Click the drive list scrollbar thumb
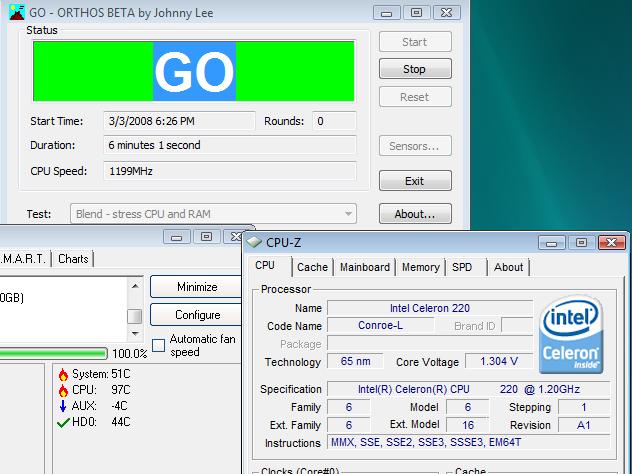 coord(135,316)
